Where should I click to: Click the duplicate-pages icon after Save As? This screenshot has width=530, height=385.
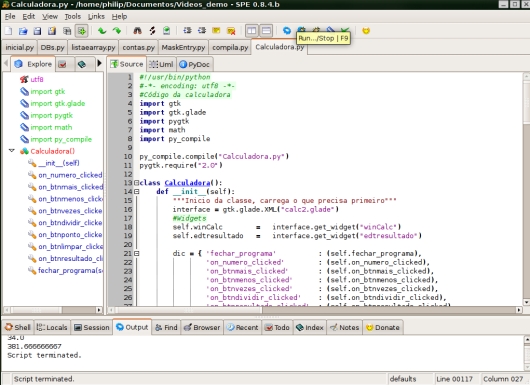pos(67,31)
